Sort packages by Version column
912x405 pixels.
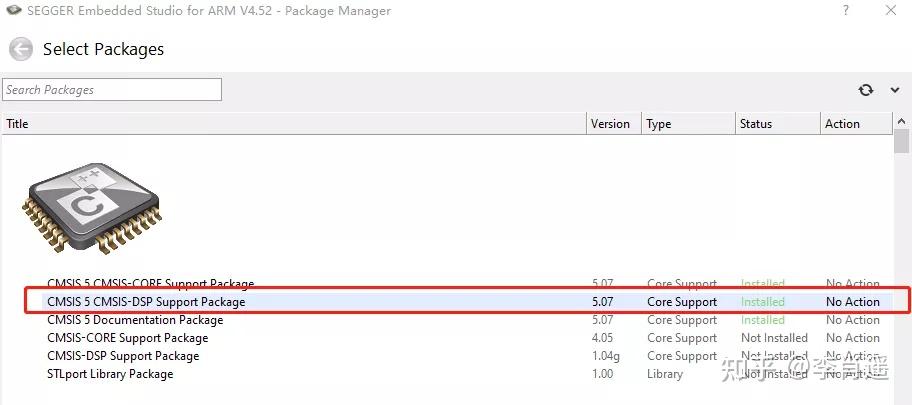click(611, 124)
